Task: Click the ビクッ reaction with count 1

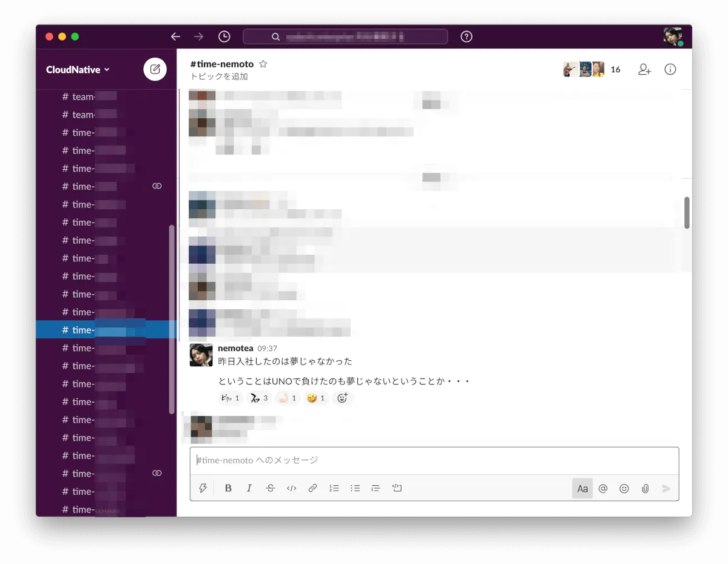Action: click(x=231, y=398)
